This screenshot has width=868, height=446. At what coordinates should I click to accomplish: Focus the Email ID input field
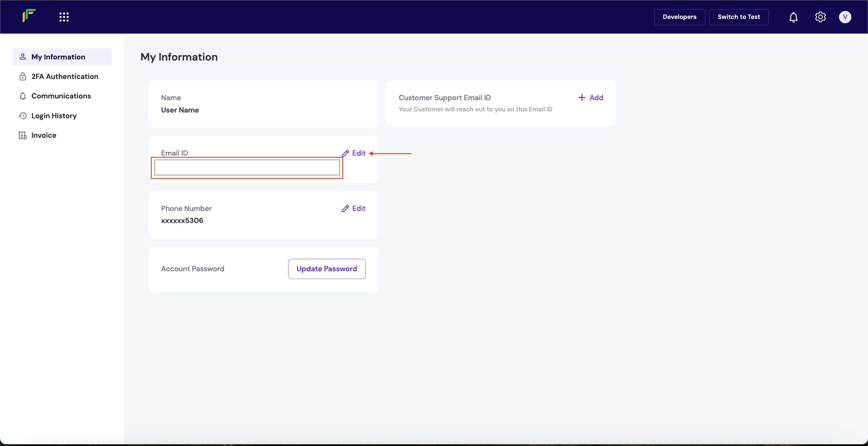(247, 167)
